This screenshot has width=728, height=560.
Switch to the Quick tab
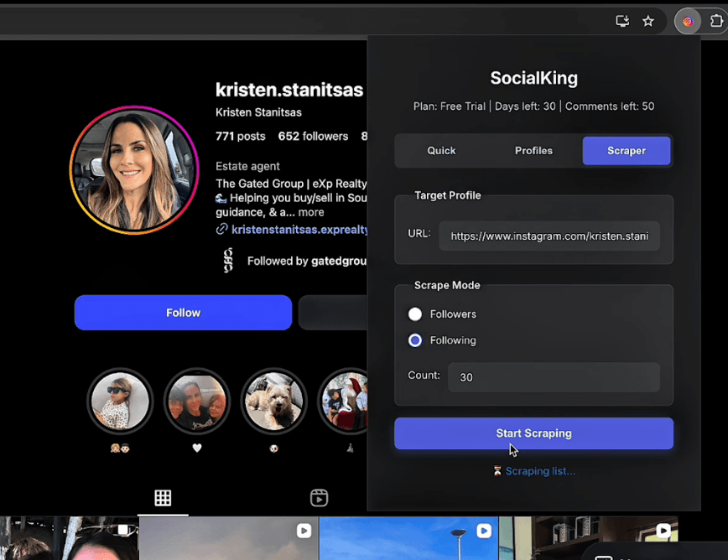pyautogui.click(x=441, y=151)
